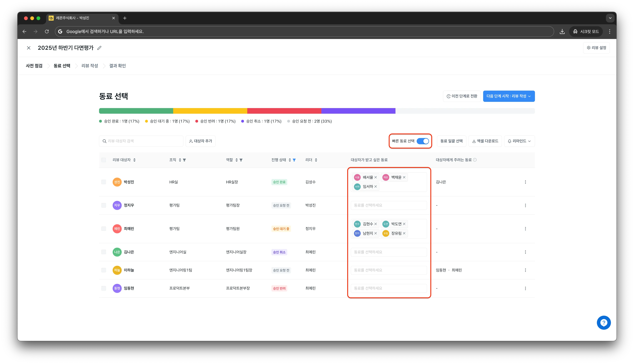Remove 배서율 from selected peers
The height and width of the screenshot is (364, 634).
click(376, 177)
